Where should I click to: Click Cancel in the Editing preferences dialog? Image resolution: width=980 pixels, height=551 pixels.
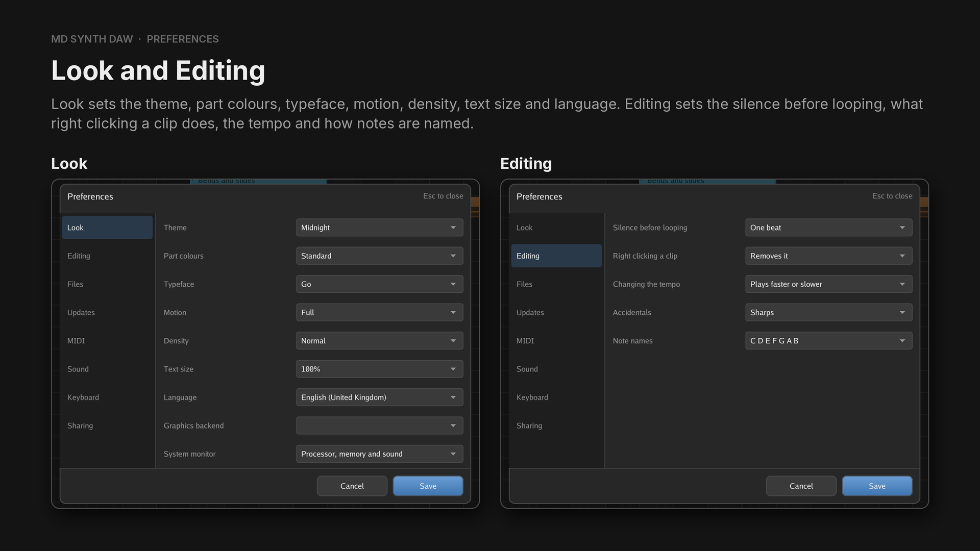(801, 486)
